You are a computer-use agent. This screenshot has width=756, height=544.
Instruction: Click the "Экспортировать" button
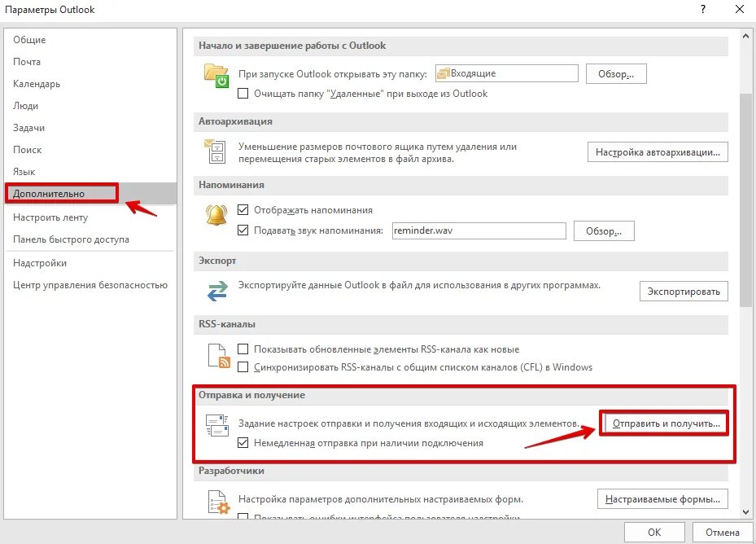(x=684, y=291)
